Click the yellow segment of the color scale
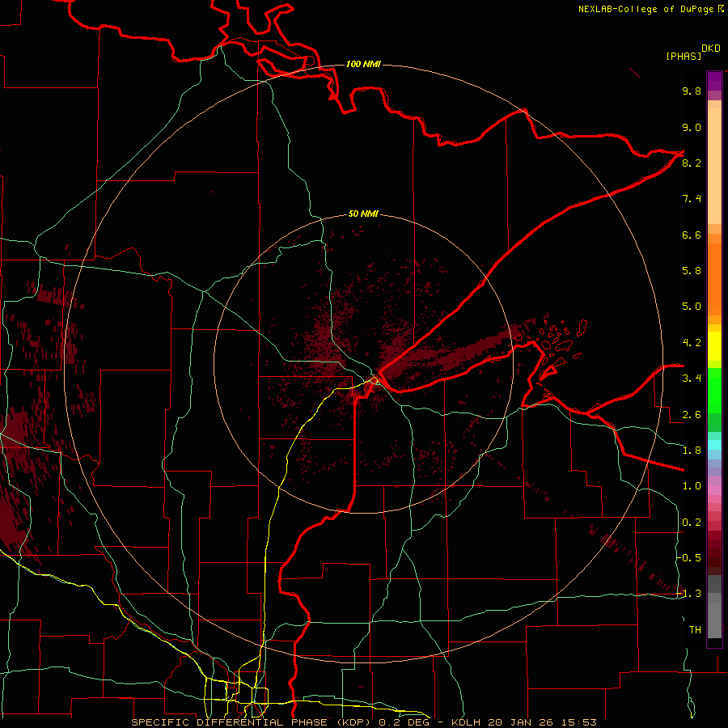 coord(714,346)
